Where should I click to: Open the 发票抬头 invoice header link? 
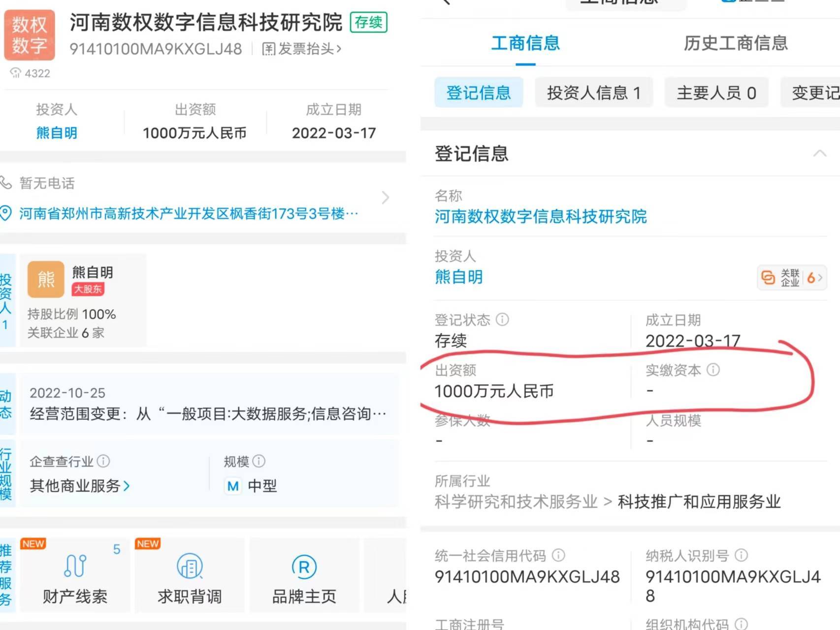(301, 49)
